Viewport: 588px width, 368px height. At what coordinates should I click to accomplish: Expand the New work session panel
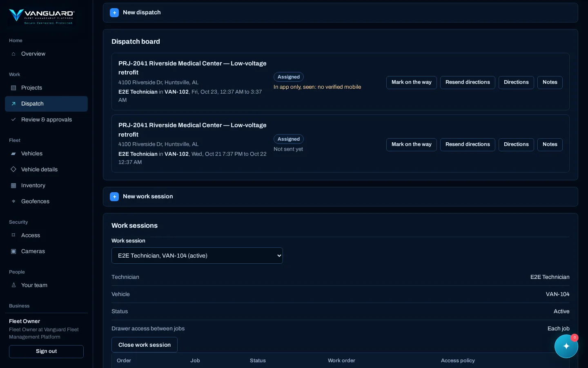341,197
